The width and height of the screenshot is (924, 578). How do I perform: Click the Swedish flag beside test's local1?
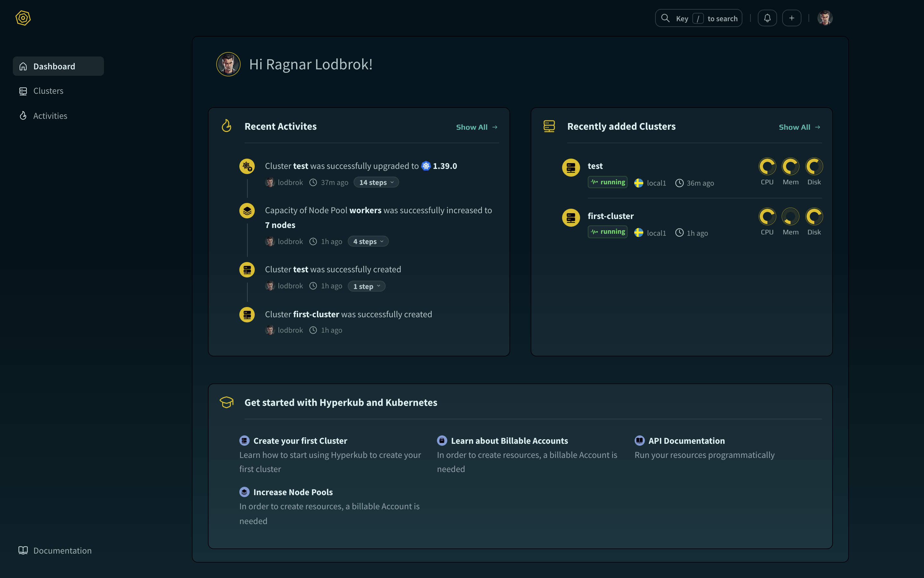pos(638,183)
